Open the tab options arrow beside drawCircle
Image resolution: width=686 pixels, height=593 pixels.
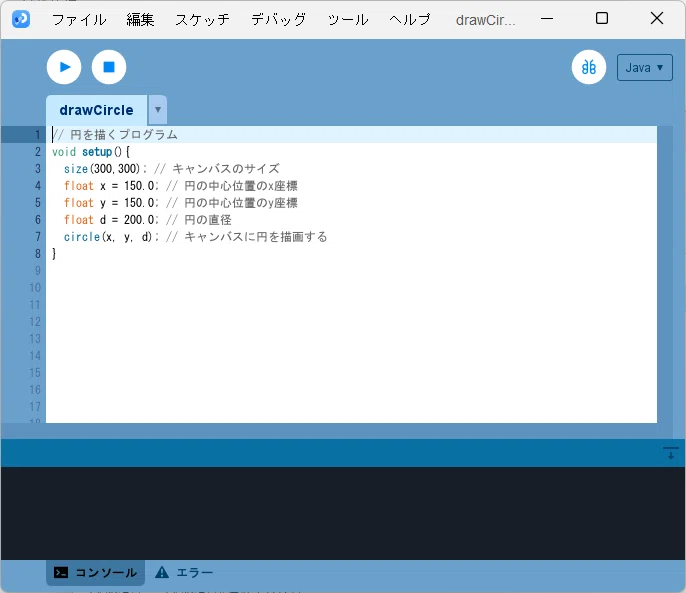pyautogui.click(x=158, y=109)
